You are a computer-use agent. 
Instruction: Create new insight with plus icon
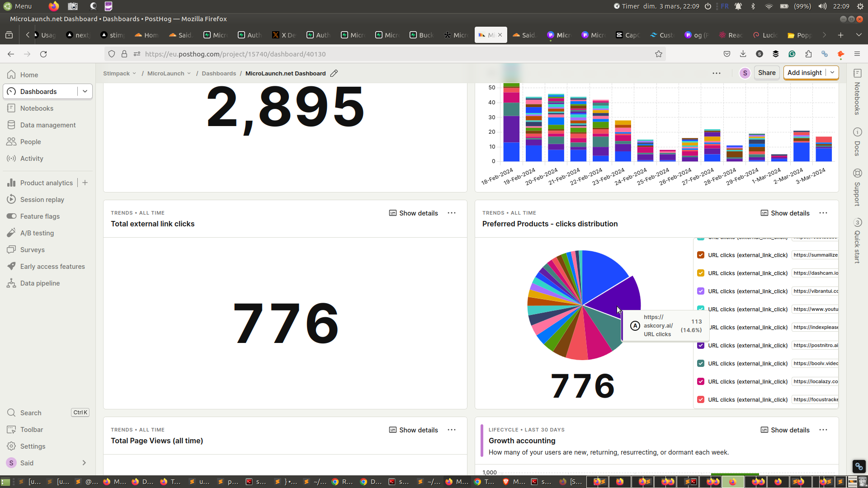pos(85,183)
